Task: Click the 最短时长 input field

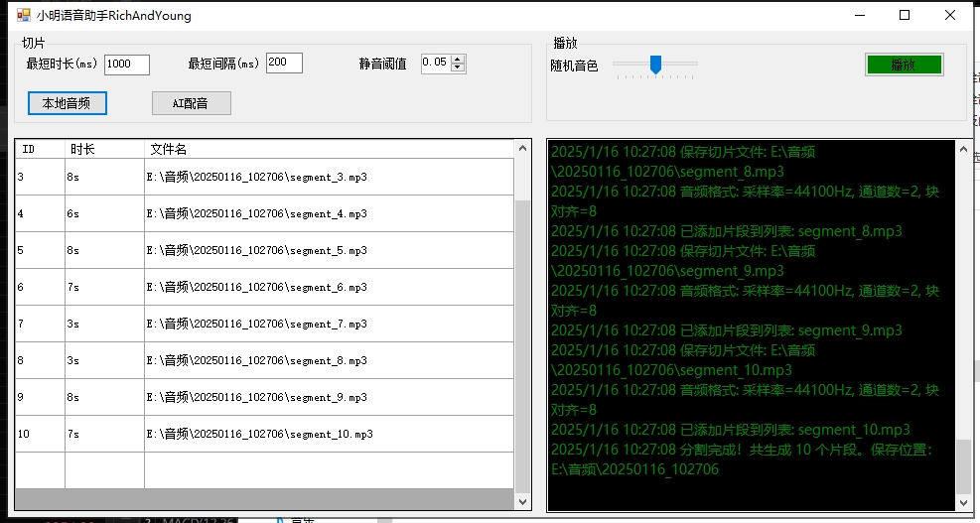Action: (126, 65)
